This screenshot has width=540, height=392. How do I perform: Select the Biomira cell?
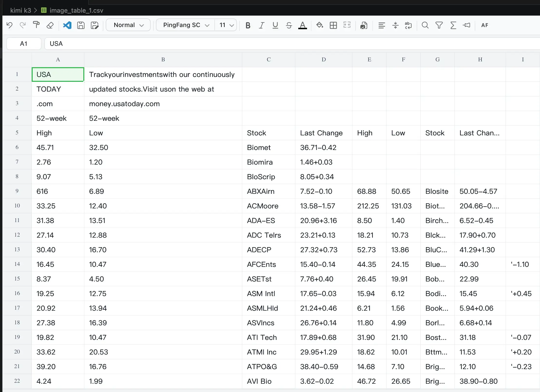click(269, 162)
